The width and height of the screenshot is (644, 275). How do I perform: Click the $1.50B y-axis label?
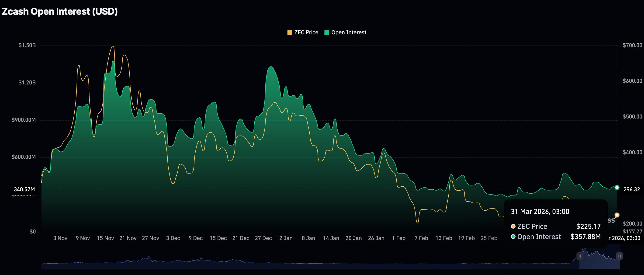click(27, 45)
